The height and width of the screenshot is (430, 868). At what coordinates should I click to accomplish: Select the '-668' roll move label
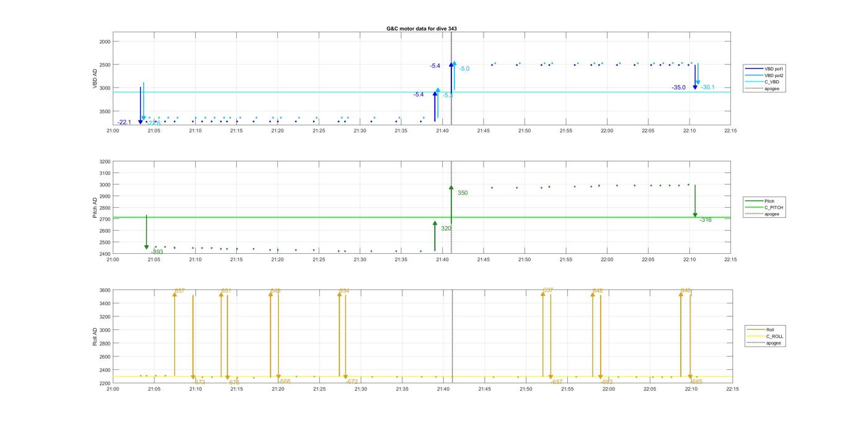[285, 382]
